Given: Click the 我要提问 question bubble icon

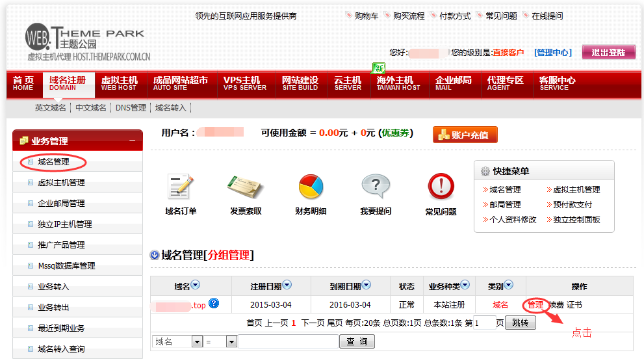Looking at the screenshot, I should pos(376,187).
